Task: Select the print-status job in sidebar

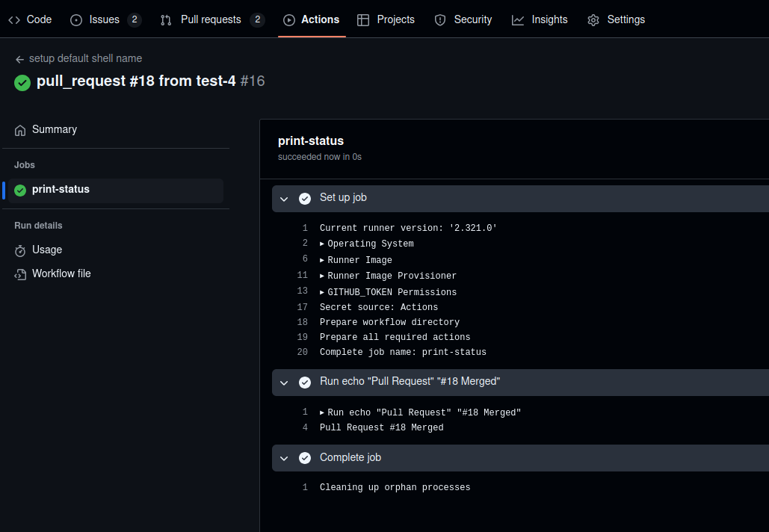Action: coord(61,190)
